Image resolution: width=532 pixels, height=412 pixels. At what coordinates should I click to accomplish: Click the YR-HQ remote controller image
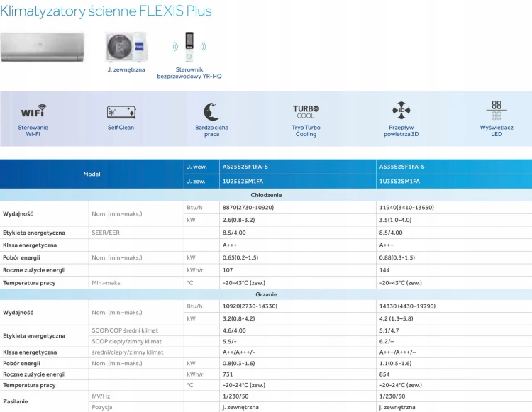189,47
